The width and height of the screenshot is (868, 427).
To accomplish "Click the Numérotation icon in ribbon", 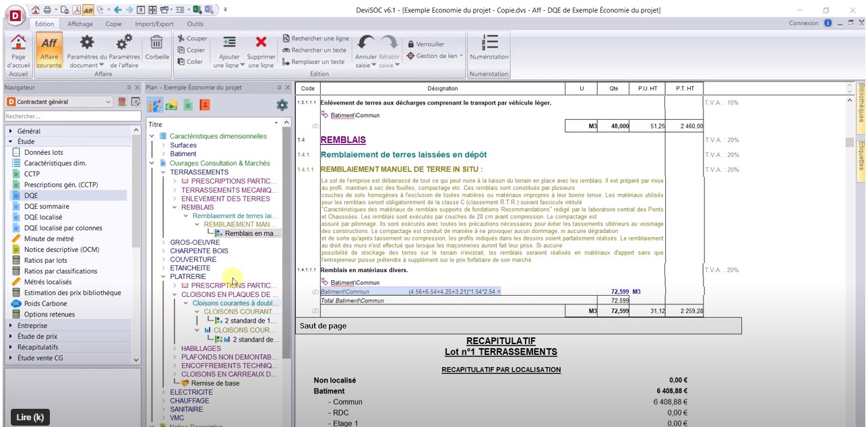I will pos(489,43).
